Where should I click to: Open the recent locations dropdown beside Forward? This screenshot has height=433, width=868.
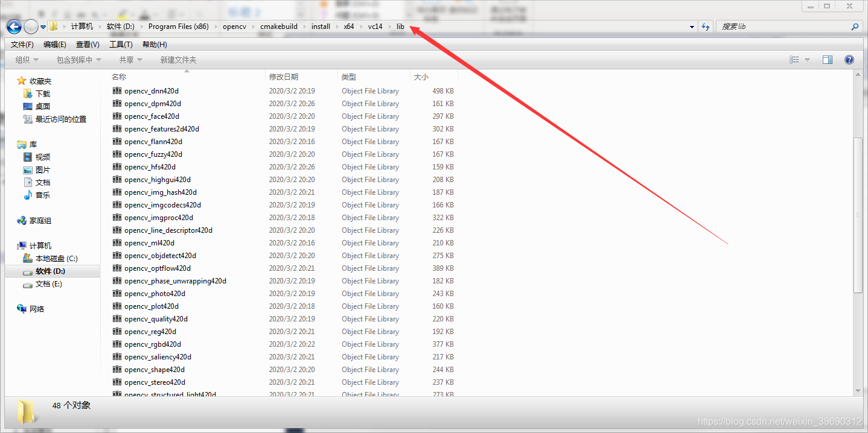[43, 27]
